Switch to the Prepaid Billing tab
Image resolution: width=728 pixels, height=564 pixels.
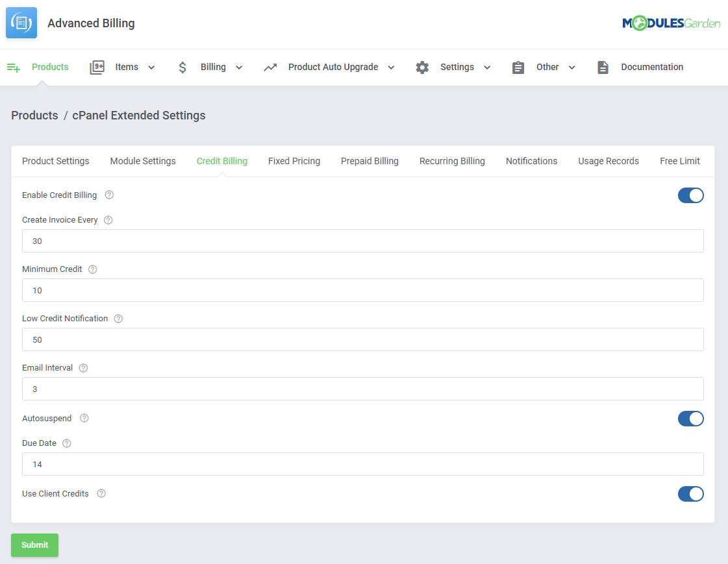pos(370,161)
